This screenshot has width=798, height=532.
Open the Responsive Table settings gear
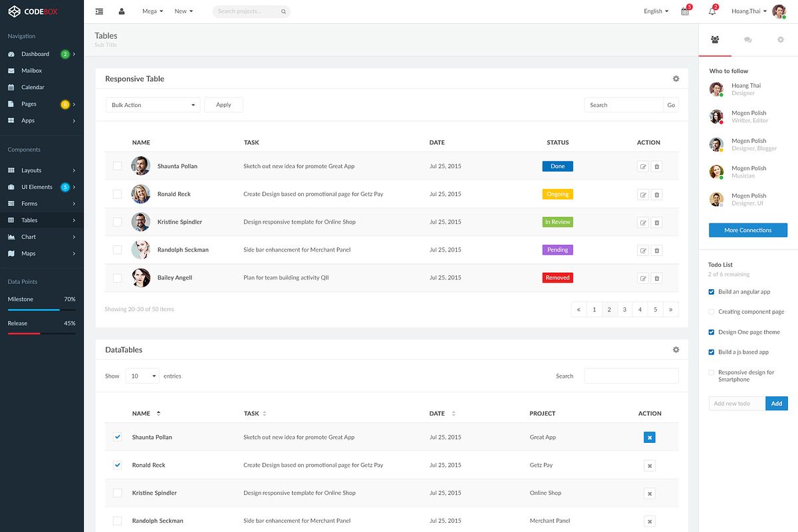point(676,78)
